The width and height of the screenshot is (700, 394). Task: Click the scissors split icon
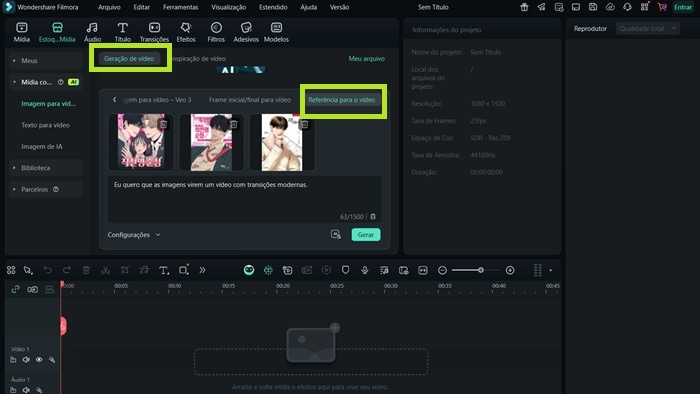pyautogui.click(x=105, y=270)
